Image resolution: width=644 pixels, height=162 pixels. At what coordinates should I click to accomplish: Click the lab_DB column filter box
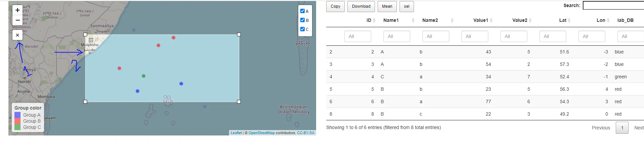(631, 36)
